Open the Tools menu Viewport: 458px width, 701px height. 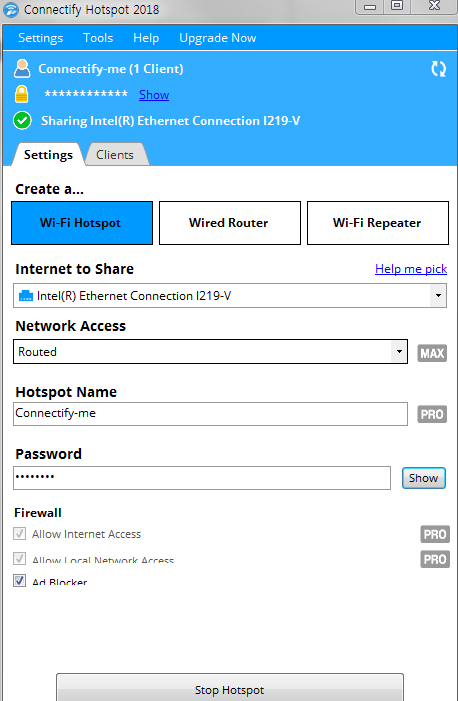pos(98,38)
